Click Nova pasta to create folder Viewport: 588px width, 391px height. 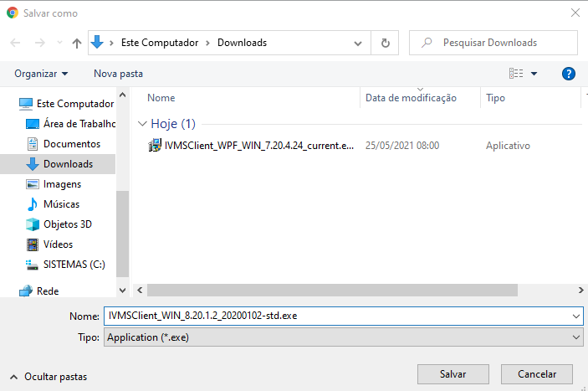(x=118, y=74)
